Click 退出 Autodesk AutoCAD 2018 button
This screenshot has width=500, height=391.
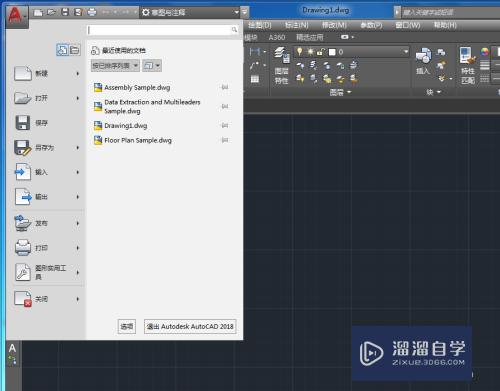pyautogui.click(x=190, y=326)
